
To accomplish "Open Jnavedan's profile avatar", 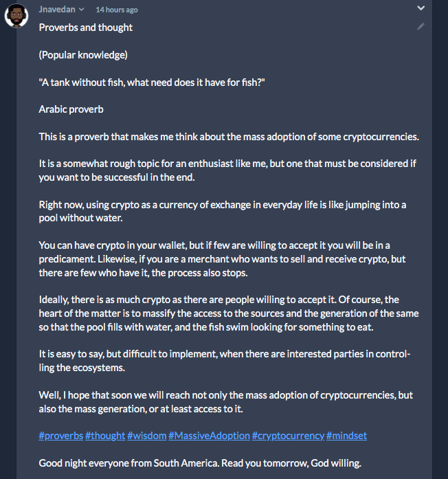I will pos(16,15).
